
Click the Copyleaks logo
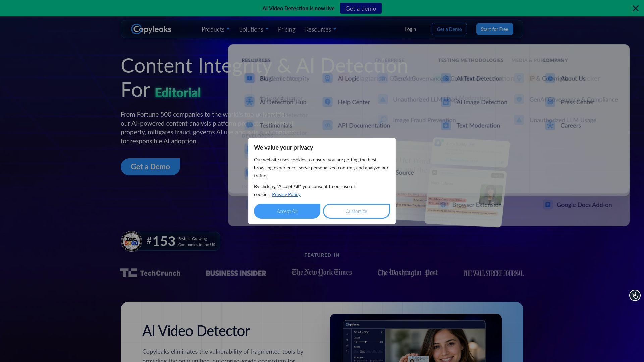tap(151, 29)
